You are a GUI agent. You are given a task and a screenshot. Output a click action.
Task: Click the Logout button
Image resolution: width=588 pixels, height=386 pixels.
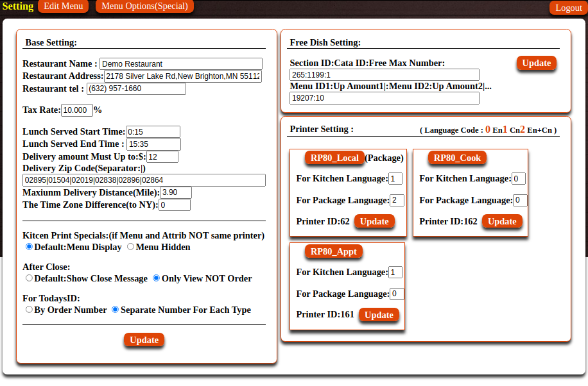[x=568, y=8]
